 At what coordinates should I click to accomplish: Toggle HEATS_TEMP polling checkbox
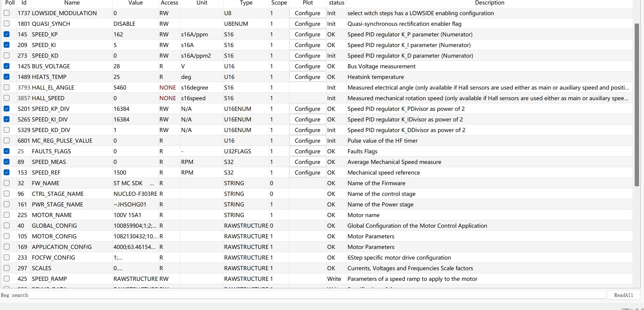7,77
